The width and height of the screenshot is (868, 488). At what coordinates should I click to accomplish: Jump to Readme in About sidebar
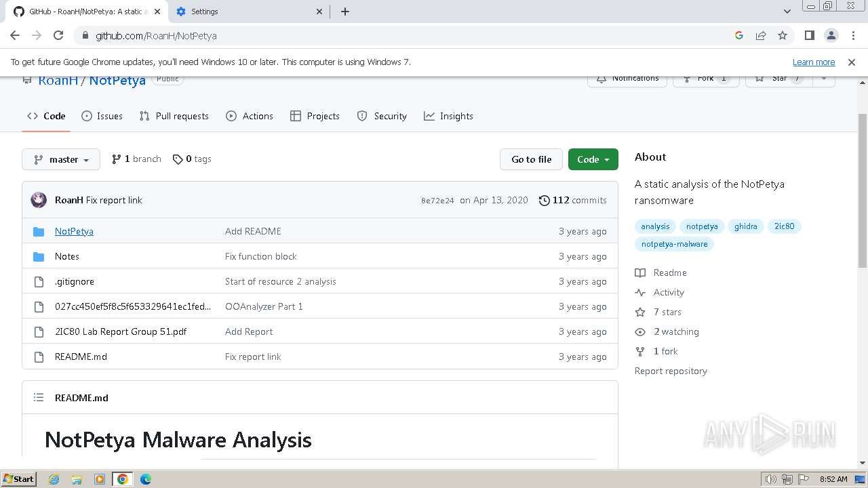coord(661,272)
